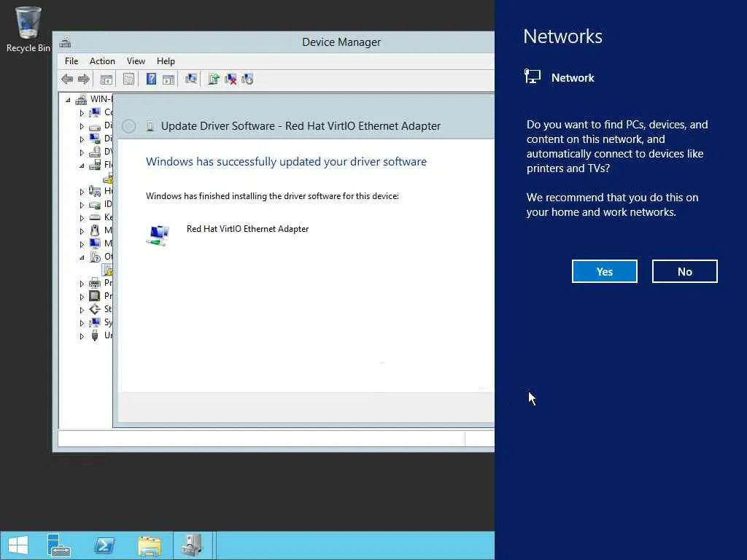Screen dimensions: 747x560
Task: Click the Windows Start button
Action: click(x=18, y=545)
